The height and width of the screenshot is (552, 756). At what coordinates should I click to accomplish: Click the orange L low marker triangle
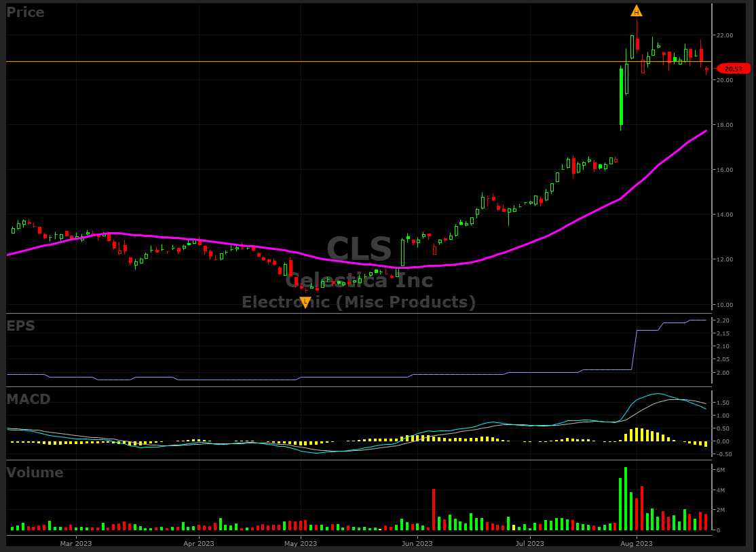(305, 302)
